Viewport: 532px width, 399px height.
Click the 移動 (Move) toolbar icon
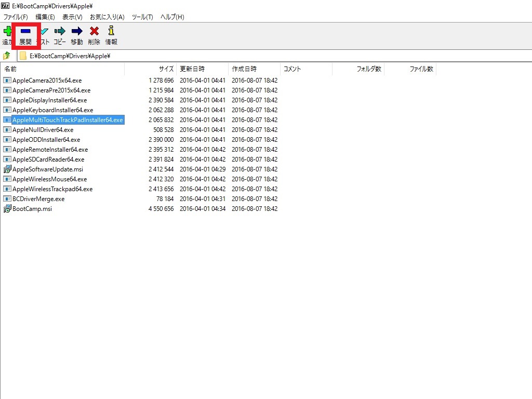77,31
